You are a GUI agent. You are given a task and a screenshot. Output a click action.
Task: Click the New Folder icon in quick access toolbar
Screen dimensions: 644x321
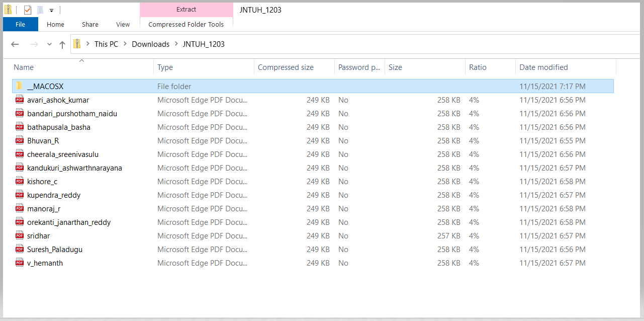(40, 10)
